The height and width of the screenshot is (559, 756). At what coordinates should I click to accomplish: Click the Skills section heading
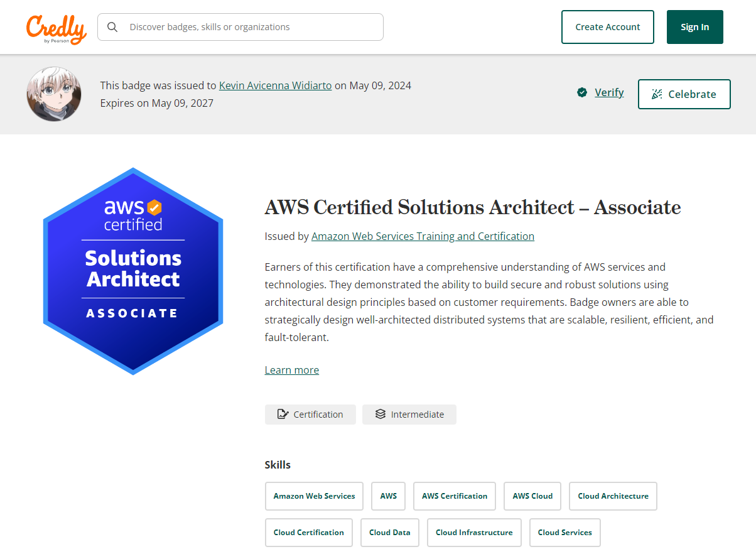(x=278, y=465)
